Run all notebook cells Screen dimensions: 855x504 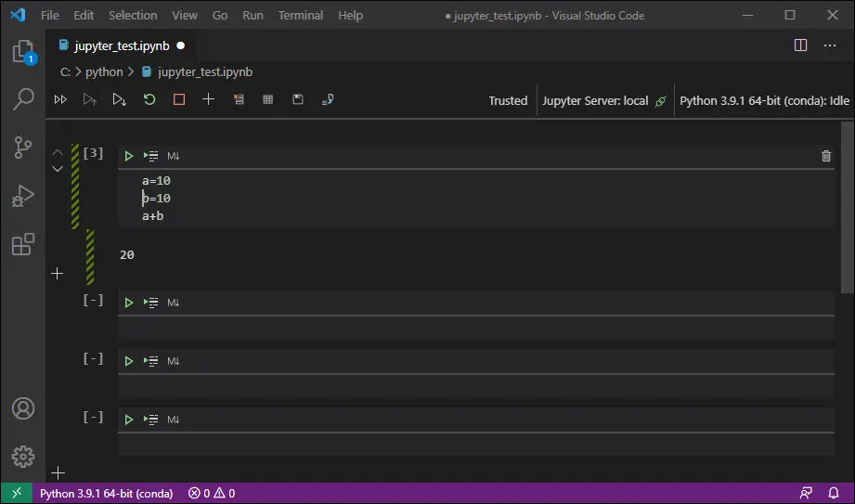[x=60, y=100]
